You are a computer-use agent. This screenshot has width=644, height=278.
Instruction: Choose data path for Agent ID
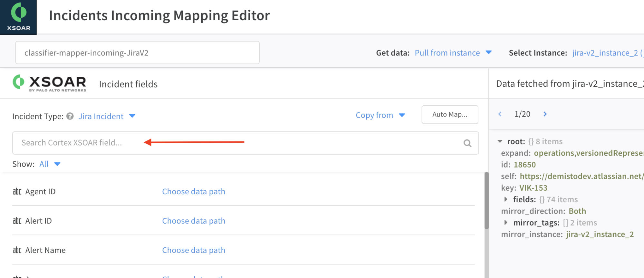pos(194,192)
